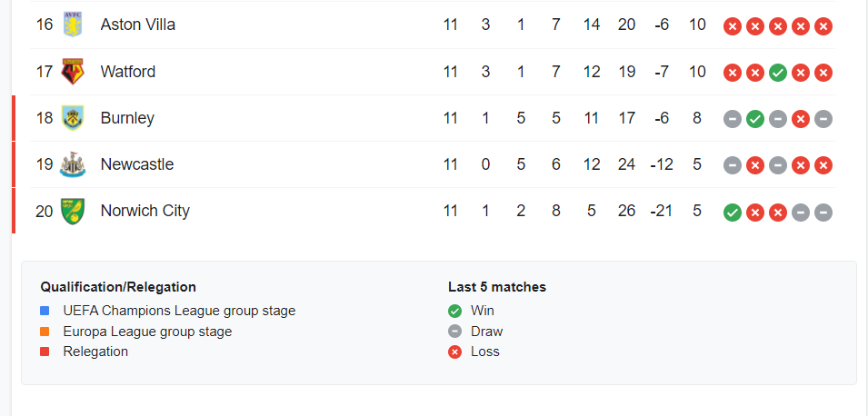
Task: Click the orange Europa League legend swatch
Action: coord(45,332)
